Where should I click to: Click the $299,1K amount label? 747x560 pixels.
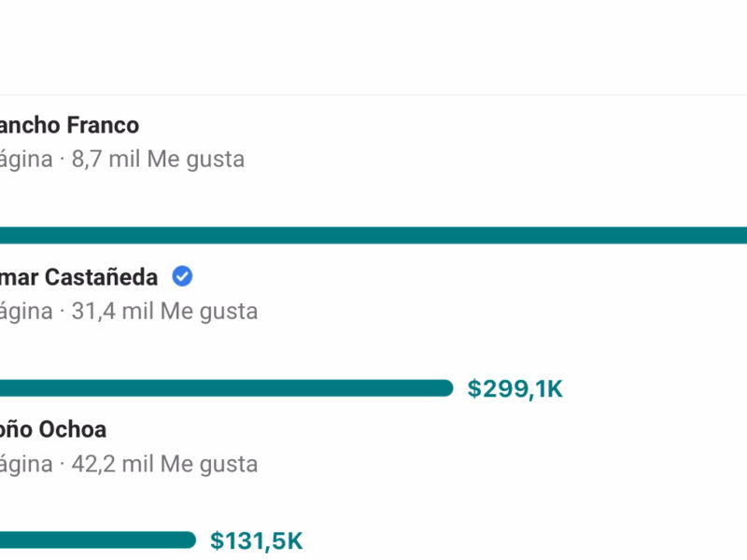(515, 388)
